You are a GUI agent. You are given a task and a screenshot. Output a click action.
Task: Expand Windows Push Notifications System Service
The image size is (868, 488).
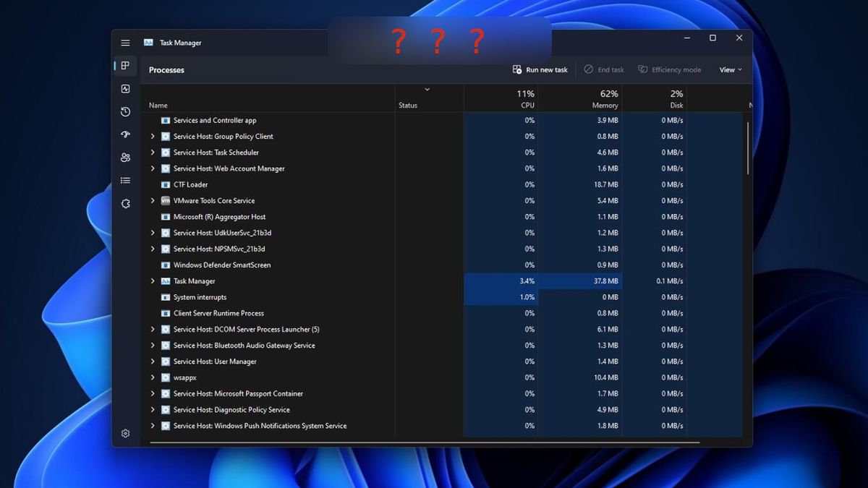(x=153, y=426)
